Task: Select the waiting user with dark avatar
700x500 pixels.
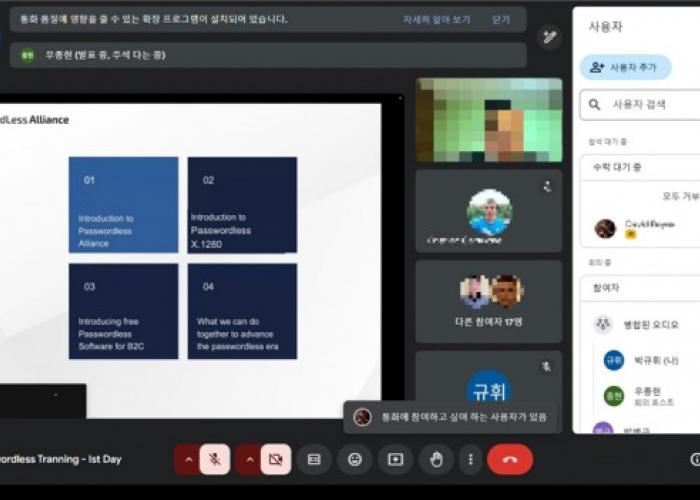Action: tap(640, 228)
